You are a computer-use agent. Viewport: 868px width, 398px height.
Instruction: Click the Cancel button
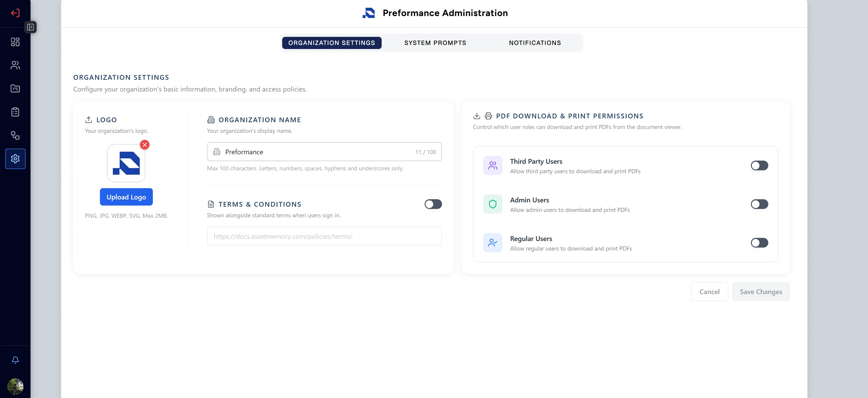click(709, 292)
